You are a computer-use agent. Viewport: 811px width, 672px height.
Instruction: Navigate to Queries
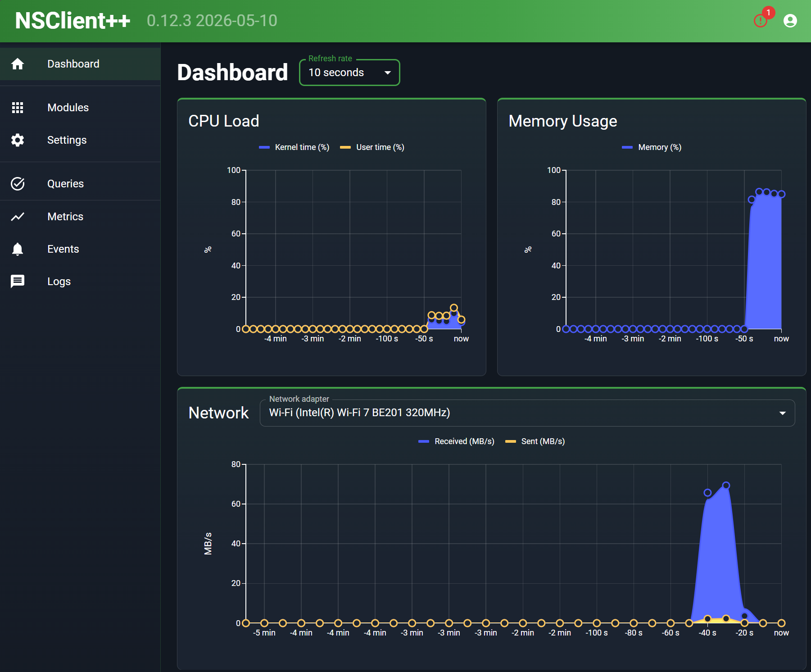pyautogui.click(x=80, y=184)
